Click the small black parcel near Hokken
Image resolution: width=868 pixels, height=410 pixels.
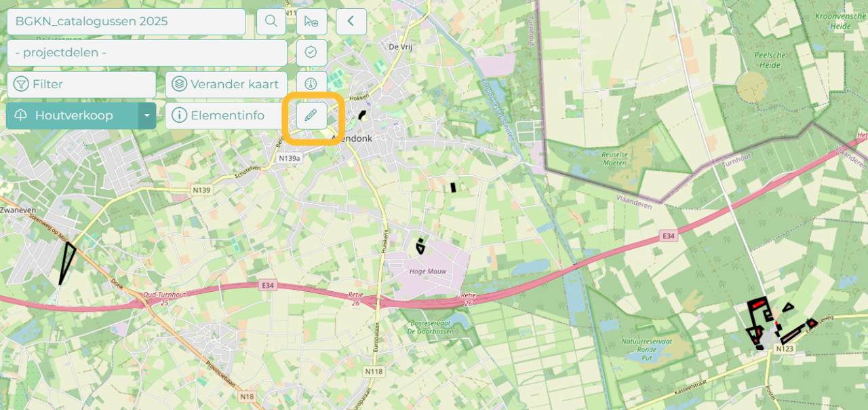(363, 115)
